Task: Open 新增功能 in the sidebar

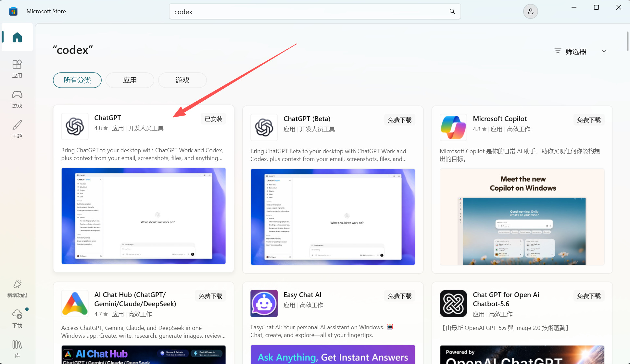Action: tap(17, 289)
